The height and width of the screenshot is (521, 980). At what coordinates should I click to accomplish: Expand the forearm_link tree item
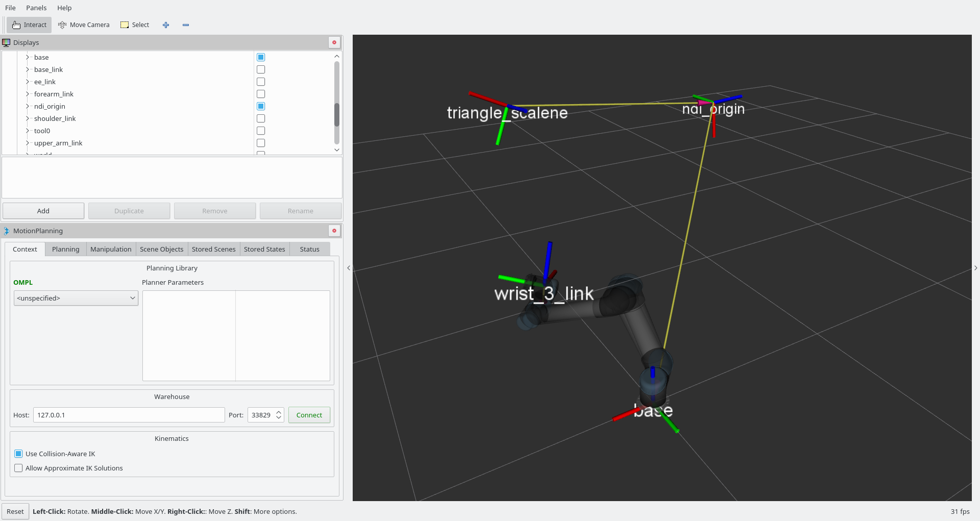coord(27,94)
